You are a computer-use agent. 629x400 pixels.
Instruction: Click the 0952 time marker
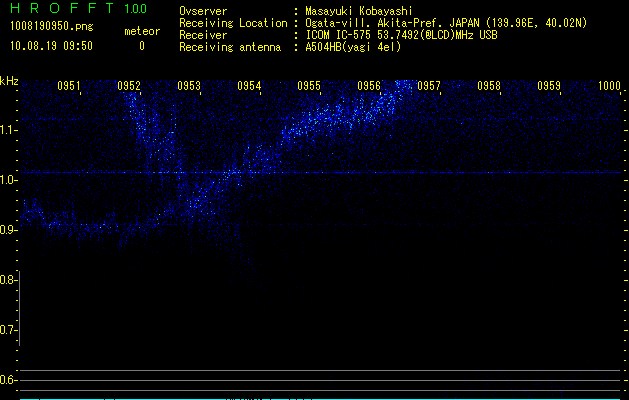point(129,85)
